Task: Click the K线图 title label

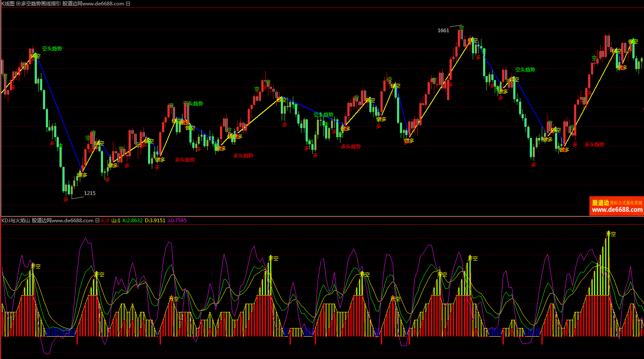Action: 8,4
